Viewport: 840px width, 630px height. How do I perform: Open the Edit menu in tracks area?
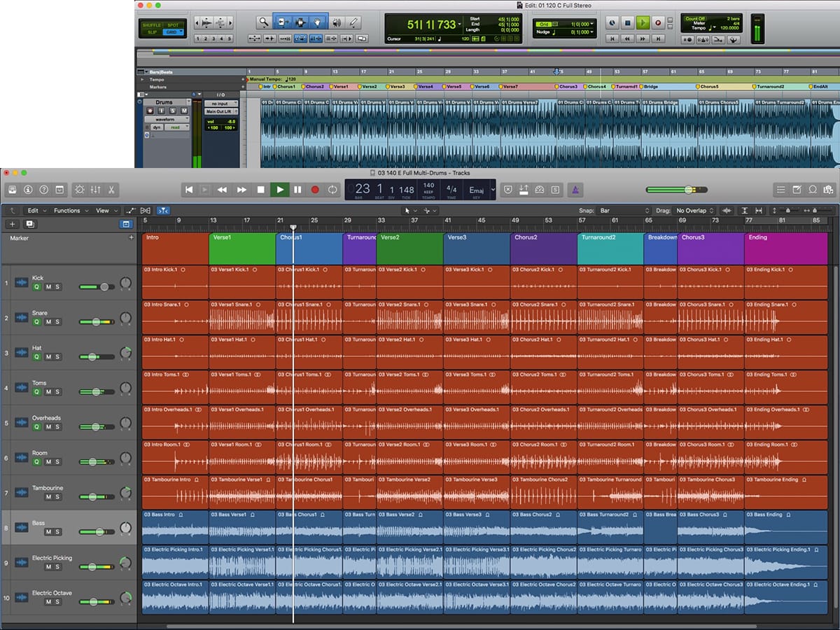coord(35,210)
